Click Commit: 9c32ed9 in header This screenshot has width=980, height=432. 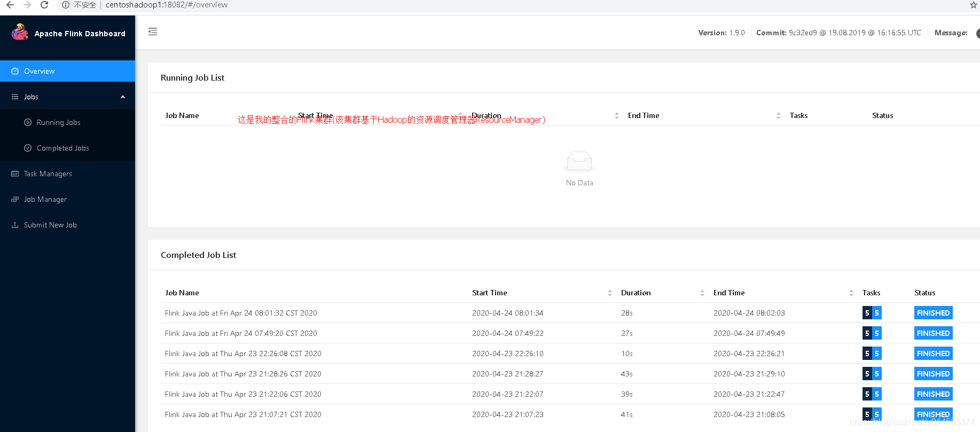pyautogui.click(x=838, y=33)
